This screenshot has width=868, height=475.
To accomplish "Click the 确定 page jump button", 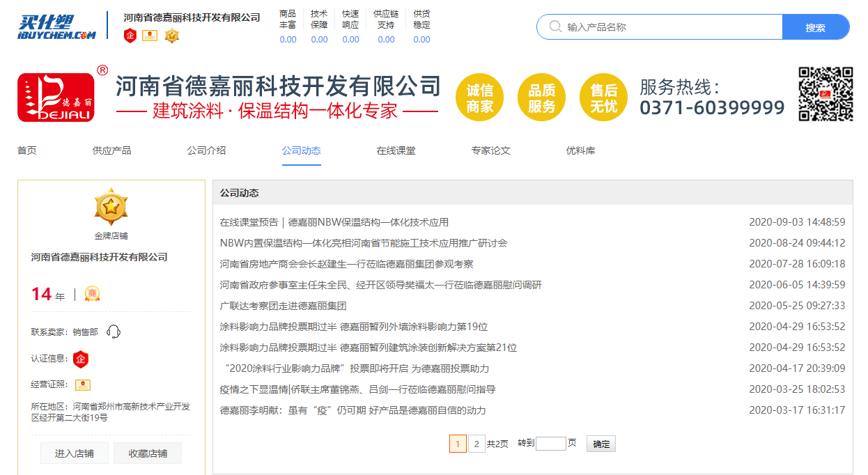I will (x=601, y=444).
